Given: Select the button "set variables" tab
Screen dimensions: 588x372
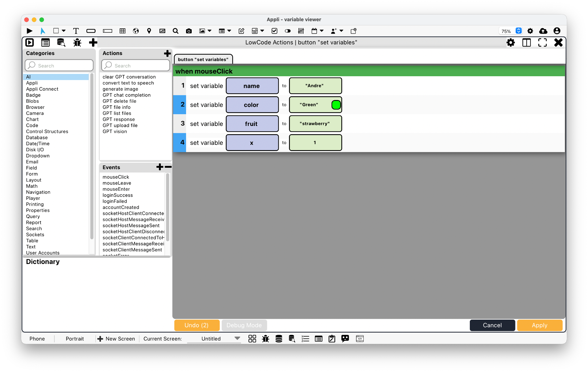Looking at the screenshot, I should point(203,59).
